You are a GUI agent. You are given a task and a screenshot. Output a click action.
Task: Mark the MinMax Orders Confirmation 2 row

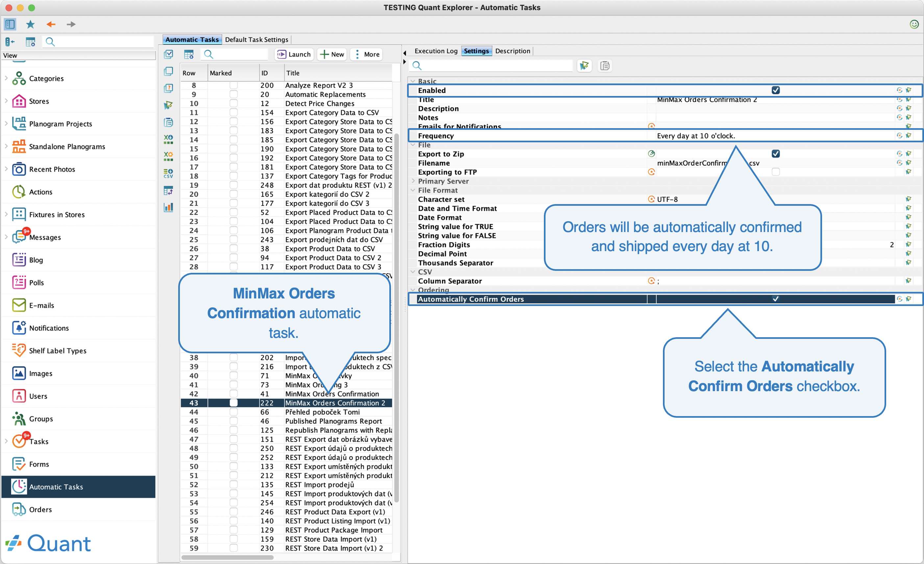click(233, 403)
